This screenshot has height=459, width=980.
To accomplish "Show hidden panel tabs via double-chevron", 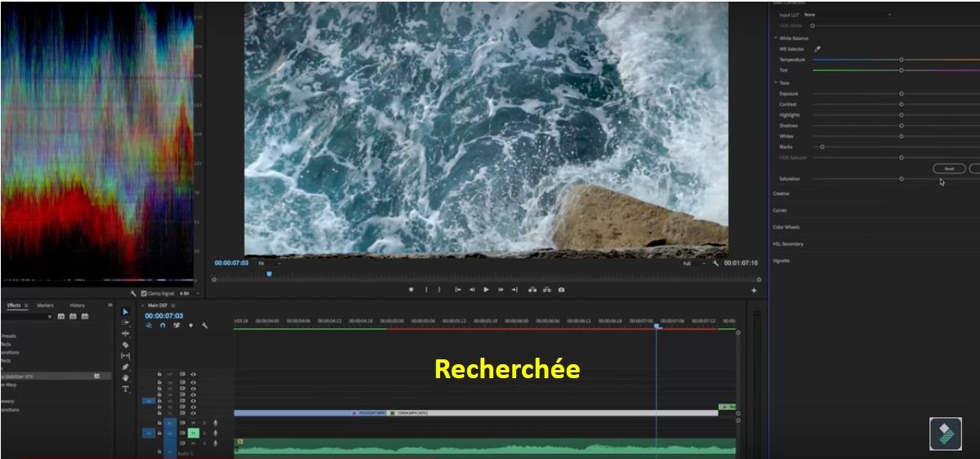I will 110,305.
